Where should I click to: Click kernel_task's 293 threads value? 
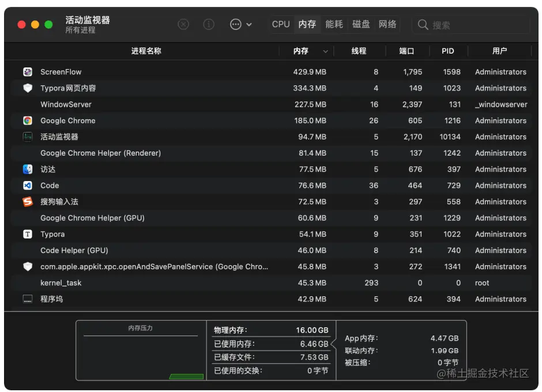point(371,283)
